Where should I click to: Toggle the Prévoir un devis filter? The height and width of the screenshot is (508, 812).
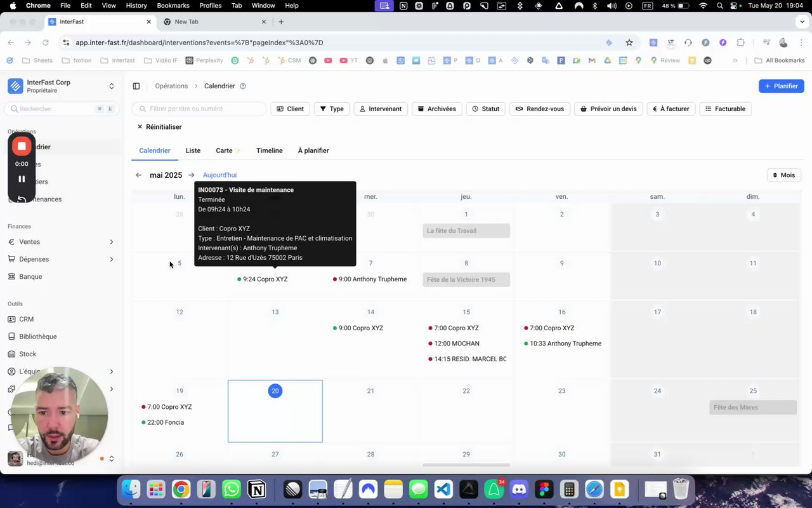coord(608,109)
